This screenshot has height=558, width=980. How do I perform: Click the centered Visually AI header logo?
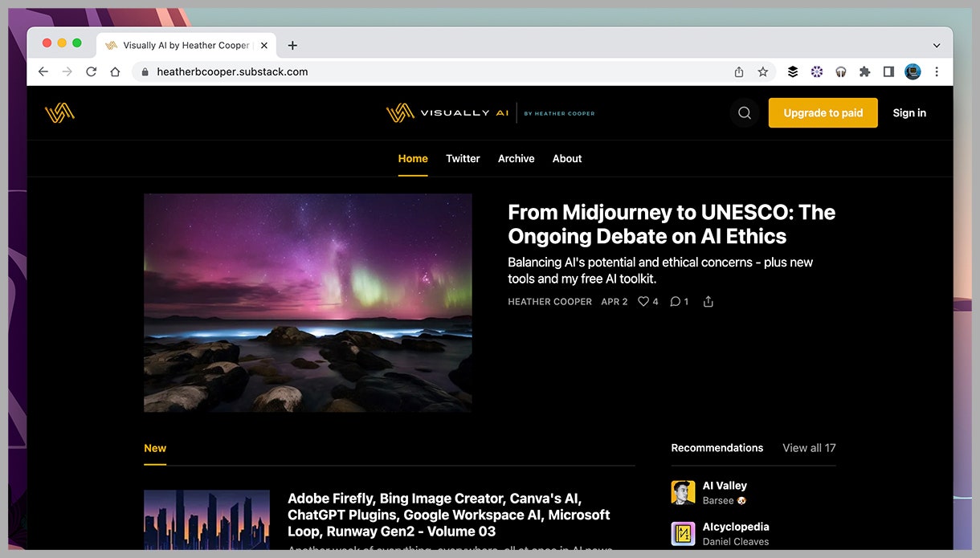(490, 113)
